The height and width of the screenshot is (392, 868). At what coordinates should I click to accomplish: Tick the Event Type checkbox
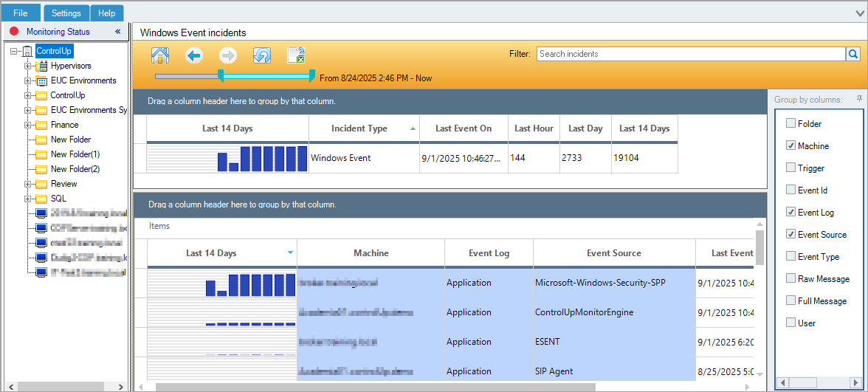click(791, 257)
